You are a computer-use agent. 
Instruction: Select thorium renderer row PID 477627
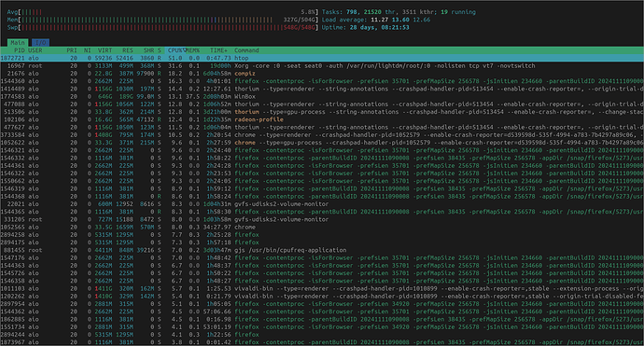click(x=322, y=127)
